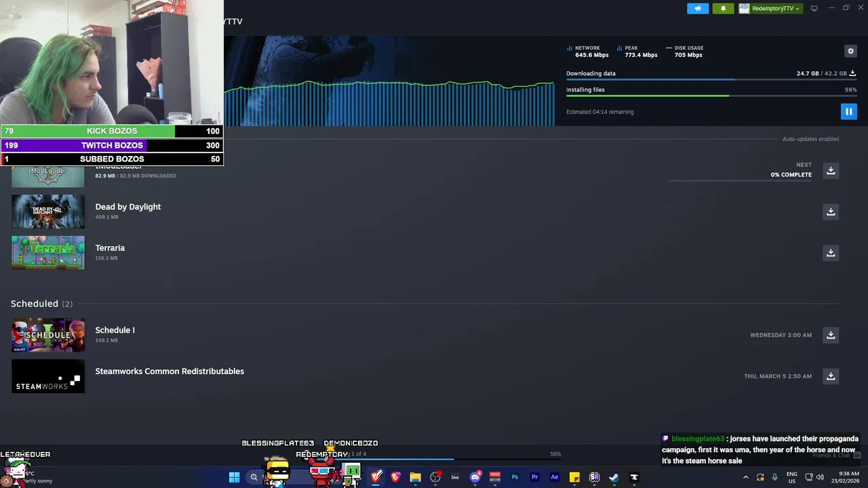Open Steam announcements megaphone button
This screenshot has width=868, height=488.
click(698, 8)
